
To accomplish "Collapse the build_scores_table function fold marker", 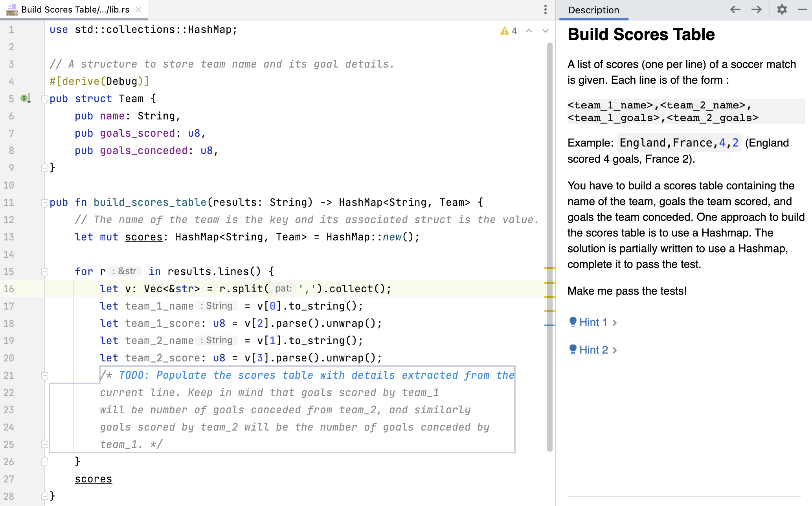I will [x=45, y=203].
